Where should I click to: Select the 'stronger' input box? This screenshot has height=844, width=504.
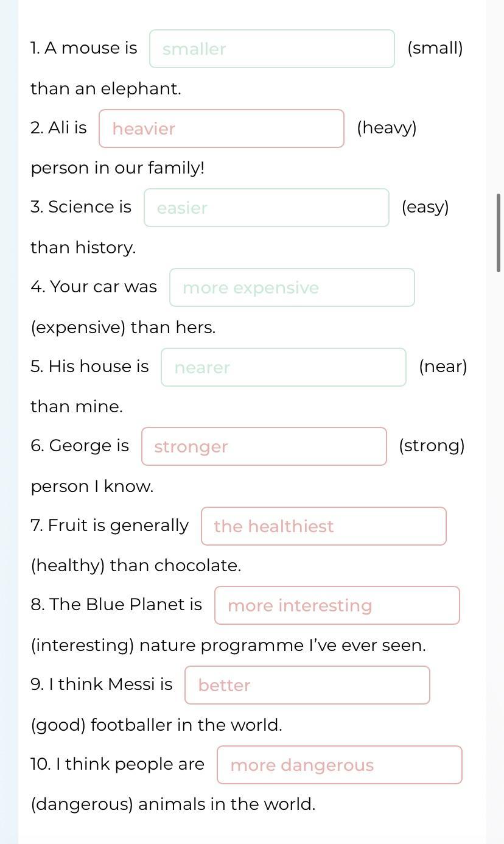264,446
